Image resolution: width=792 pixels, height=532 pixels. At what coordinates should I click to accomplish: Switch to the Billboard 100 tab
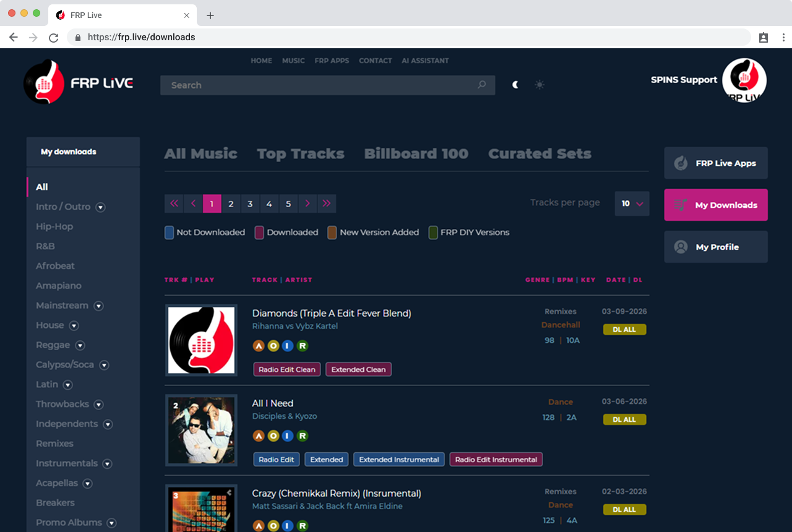[416, 153]
